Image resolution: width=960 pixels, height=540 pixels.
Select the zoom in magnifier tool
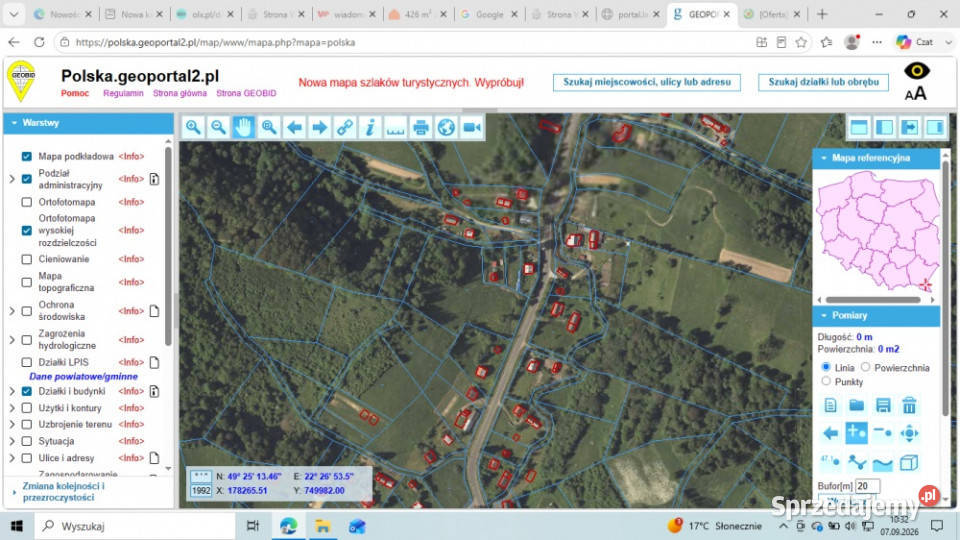tap(193, 127)
